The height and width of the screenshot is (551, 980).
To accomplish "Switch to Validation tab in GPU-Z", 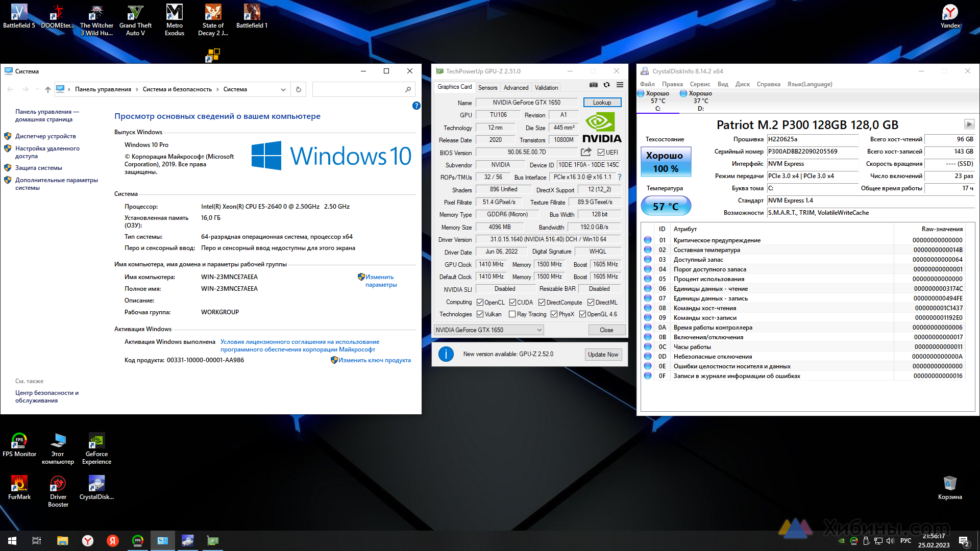I will tap(546, 88).
